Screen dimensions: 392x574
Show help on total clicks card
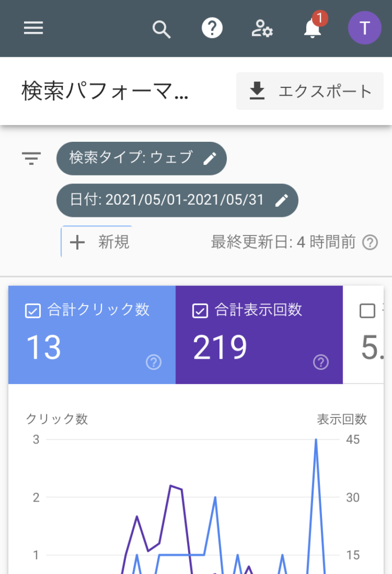tap(153, 363)
